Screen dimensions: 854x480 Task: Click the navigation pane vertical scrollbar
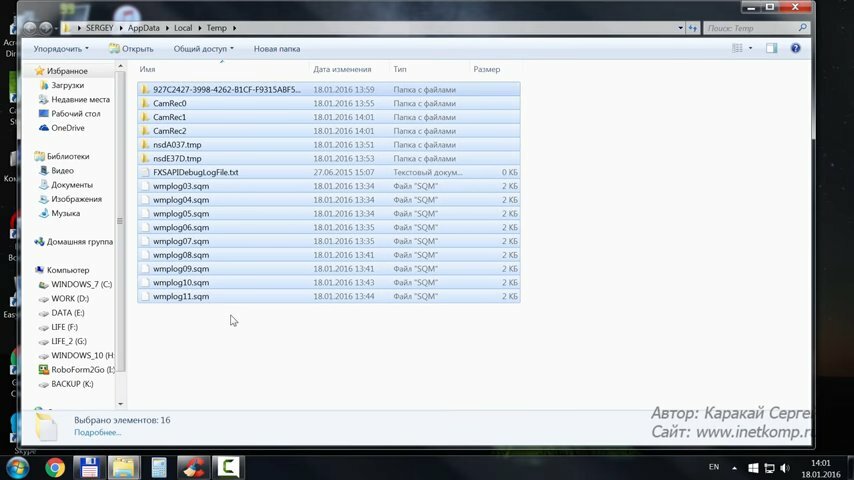[120, 221]
